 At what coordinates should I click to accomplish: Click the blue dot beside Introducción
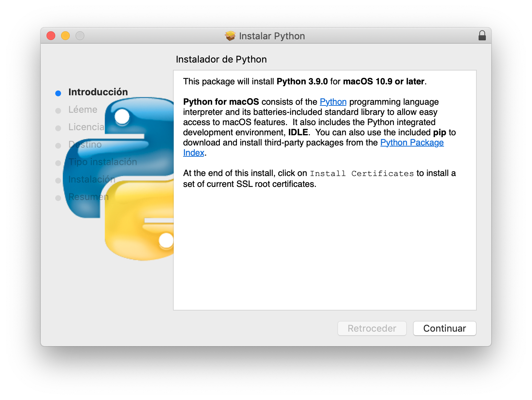tap(58, 93)
